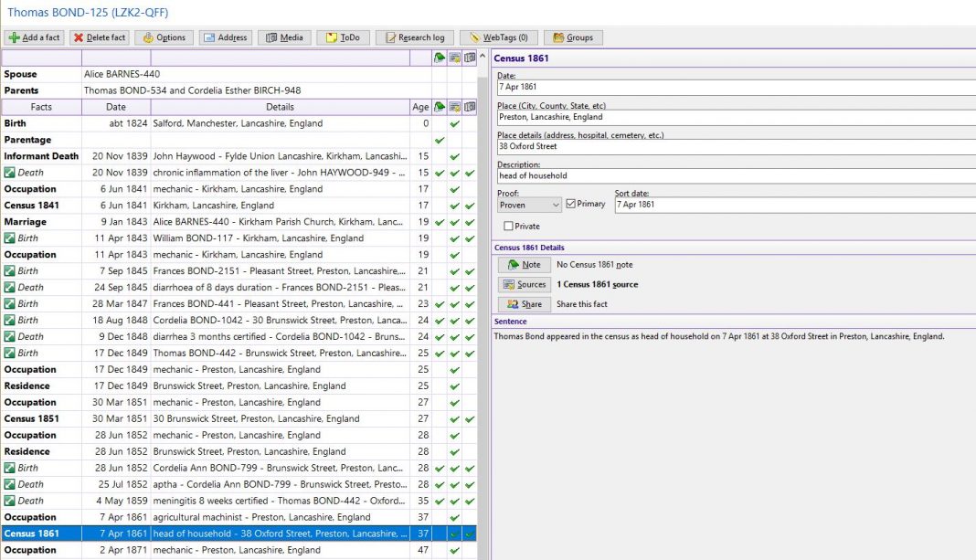Click the family-link icon beside Death 9 Dec 1848
The image size is (976, 560).
tap(9, 336)
